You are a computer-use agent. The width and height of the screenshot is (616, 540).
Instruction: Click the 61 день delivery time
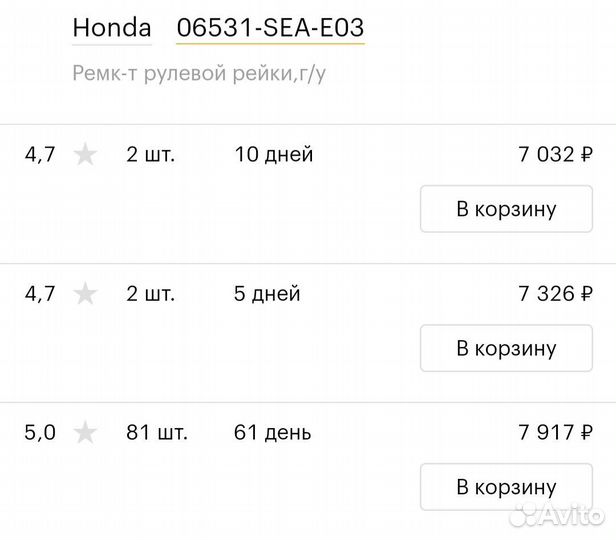(x=272, y=432)
